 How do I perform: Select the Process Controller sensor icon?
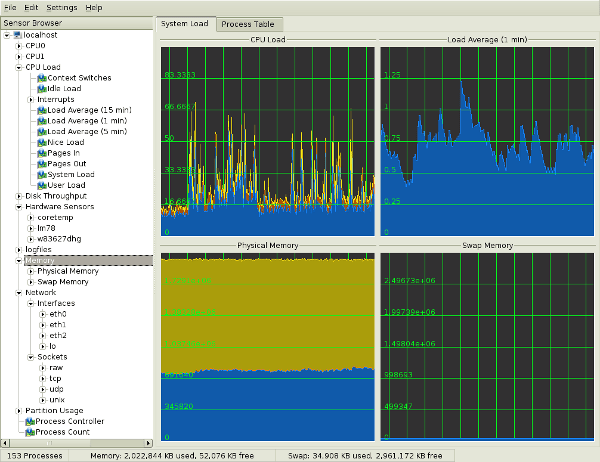pyautogui.click(x=31, y=422)
